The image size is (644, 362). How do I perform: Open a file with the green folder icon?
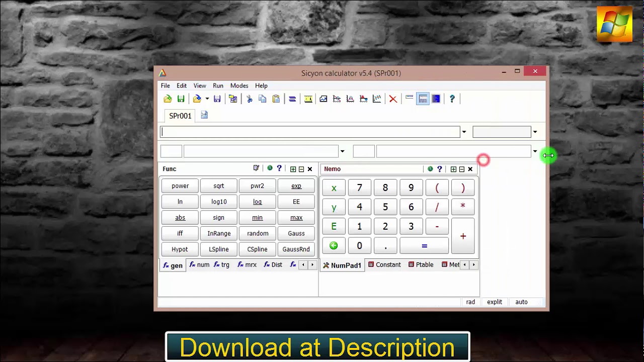click(168, 99)
